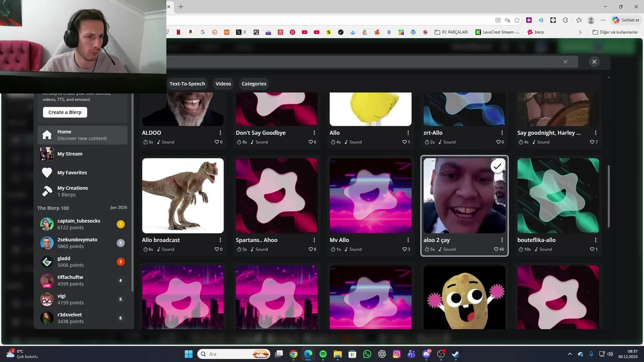Open Diğer sık kullanılanlar folder

(x=615, y=32)
